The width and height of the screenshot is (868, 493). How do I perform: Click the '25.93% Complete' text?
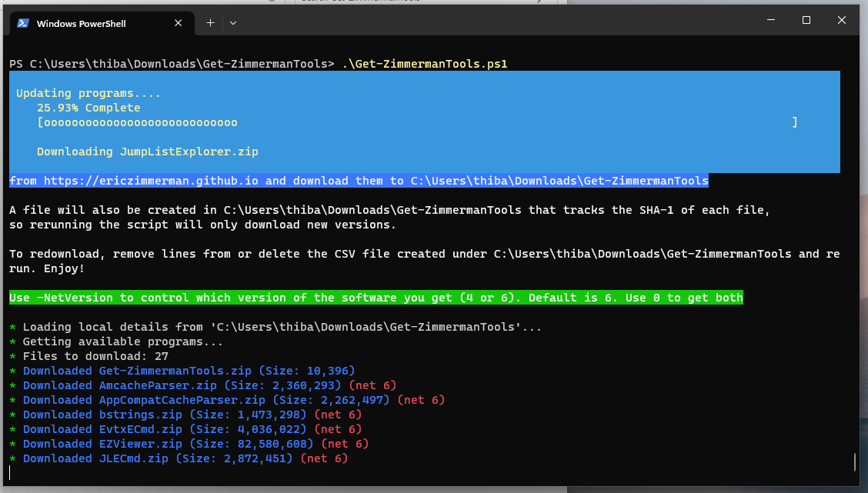coord(88,108)
